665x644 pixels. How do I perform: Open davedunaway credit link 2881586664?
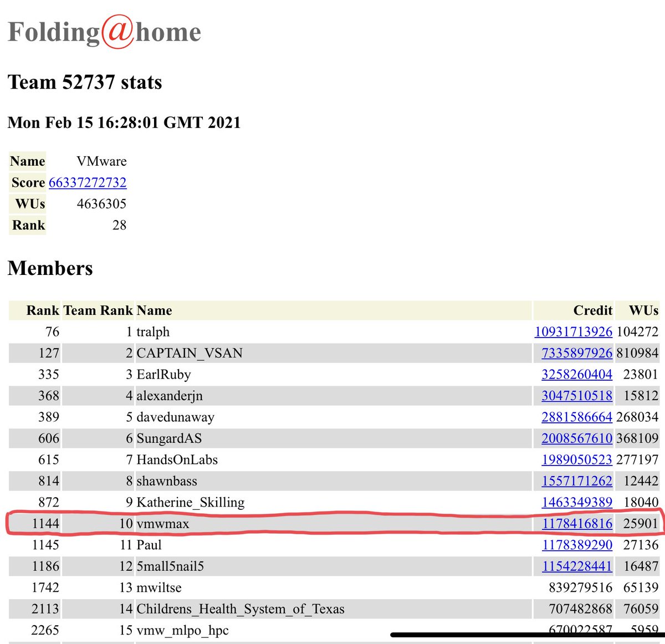click(x=577, y=417)
